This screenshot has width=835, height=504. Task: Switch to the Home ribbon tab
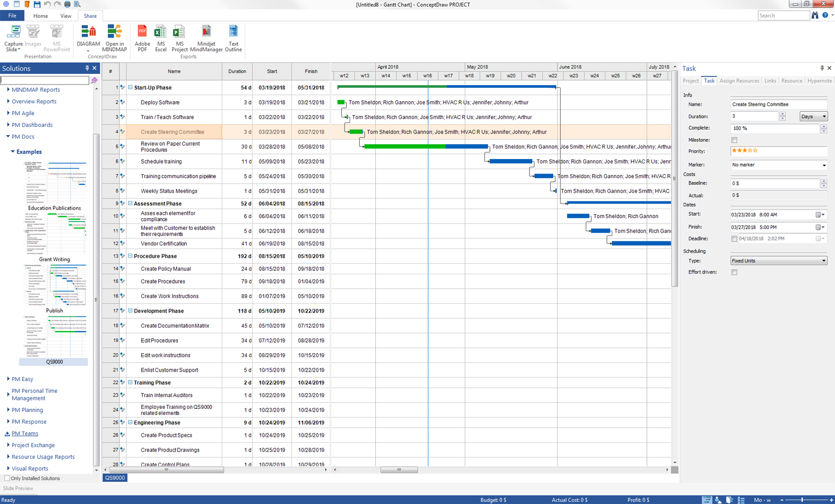pyautogui.click(x=41, y=16)
